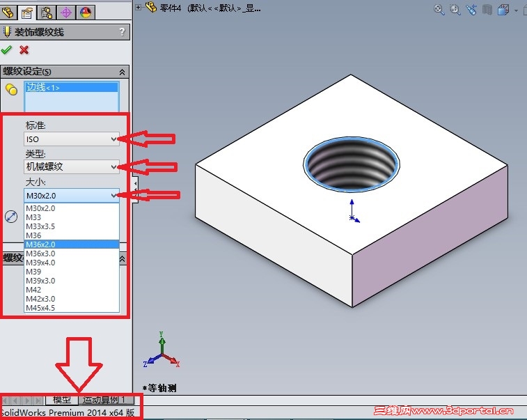Viewport: 527px width, 420px height.
Task: Click previous-tab scroll arrow at bottom
Action: [x=15, y=400]
